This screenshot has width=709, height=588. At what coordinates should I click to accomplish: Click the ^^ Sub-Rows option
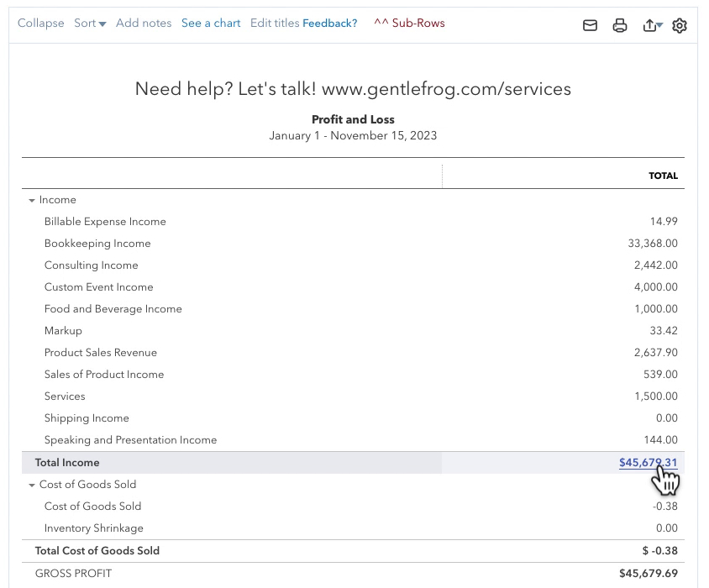[x=409, y=23]
